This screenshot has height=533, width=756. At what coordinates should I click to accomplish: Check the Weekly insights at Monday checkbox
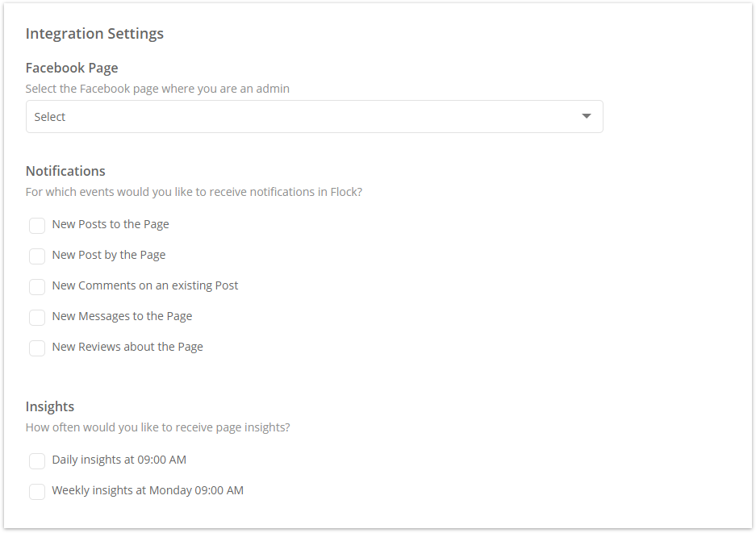pyautogui.click(x=37, y=492)
